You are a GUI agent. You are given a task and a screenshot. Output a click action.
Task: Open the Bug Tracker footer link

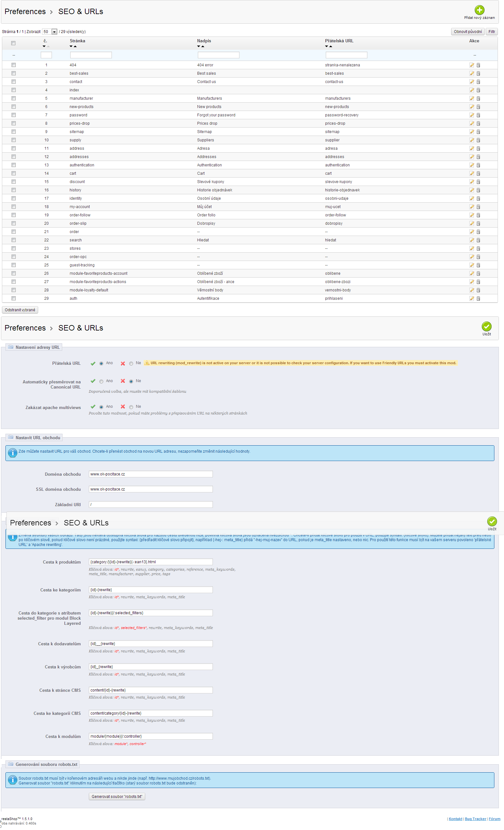pos(475,818)
